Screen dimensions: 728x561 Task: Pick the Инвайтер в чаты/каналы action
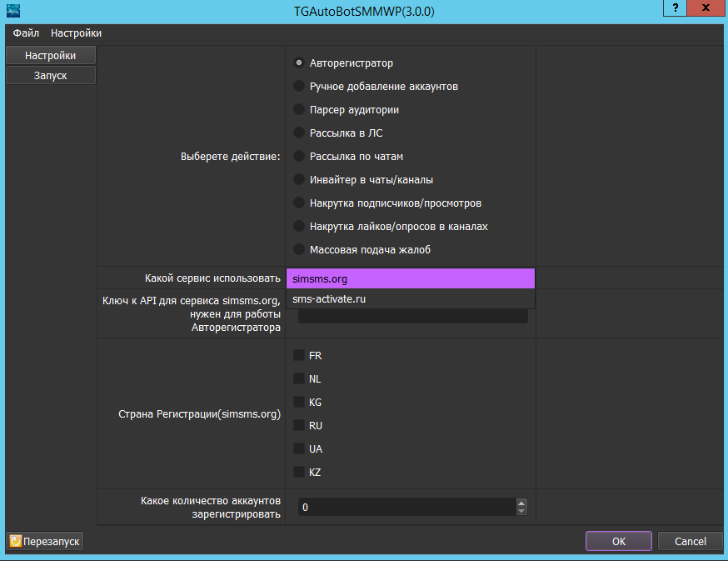299,180
